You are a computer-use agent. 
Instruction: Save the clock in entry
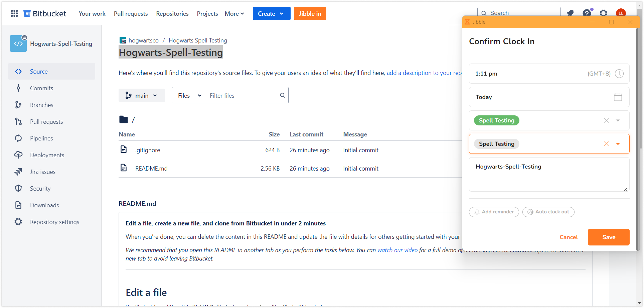pyautogui.click(x=609, y=237)
